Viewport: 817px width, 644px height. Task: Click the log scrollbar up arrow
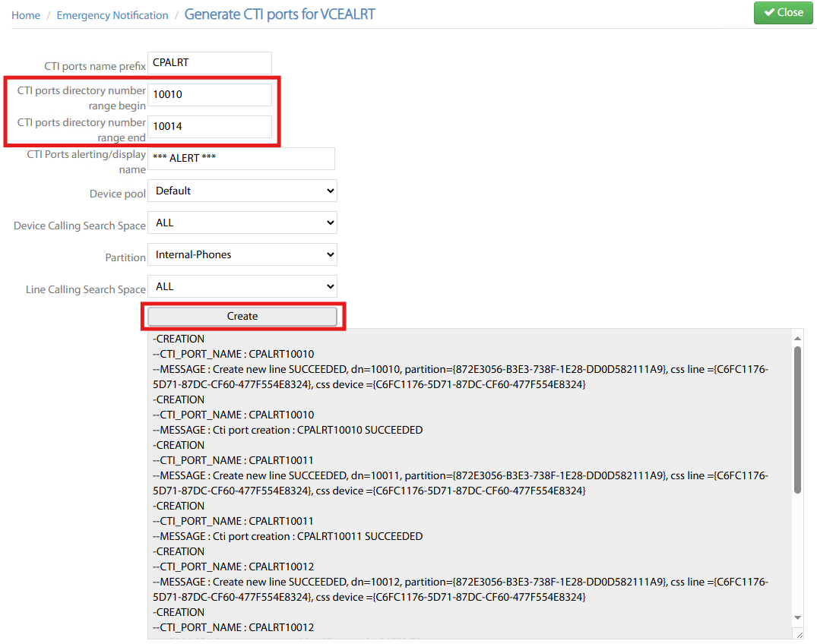[x=797, y=338]
